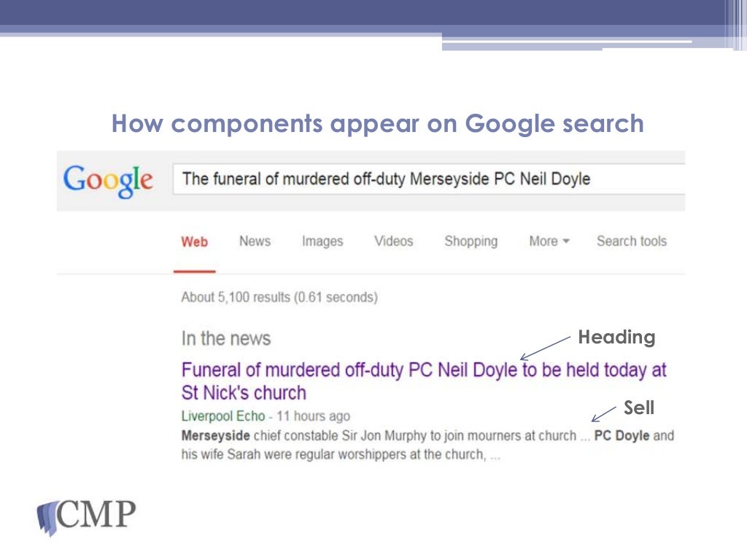This screenshot has height=560, width=747.
Task: Switch to the News tab
Action: click(255, 241)
